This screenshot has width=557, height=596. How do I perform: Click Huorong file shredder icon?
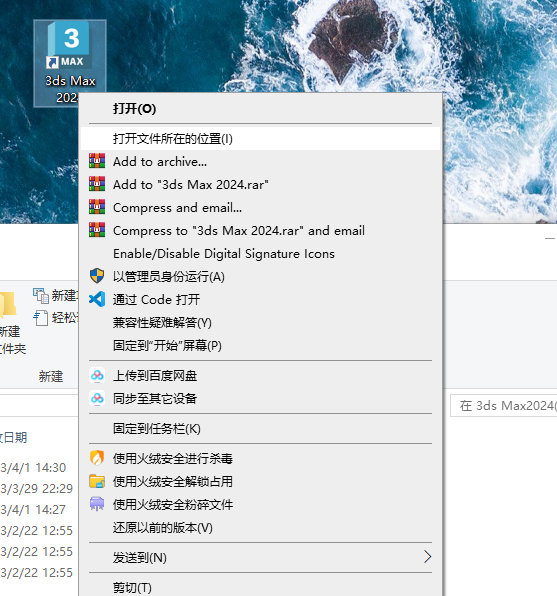tap(97, 504)
